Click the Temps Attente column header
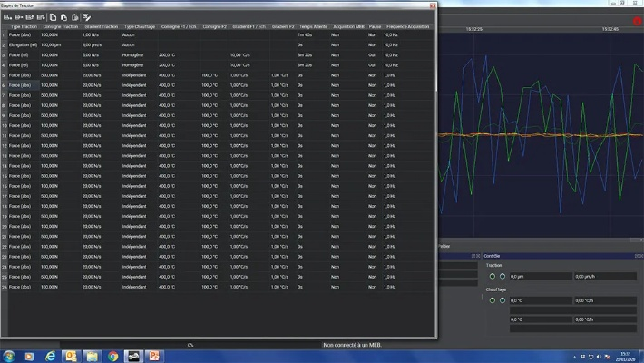644x363 pixels. pos(313,27)
